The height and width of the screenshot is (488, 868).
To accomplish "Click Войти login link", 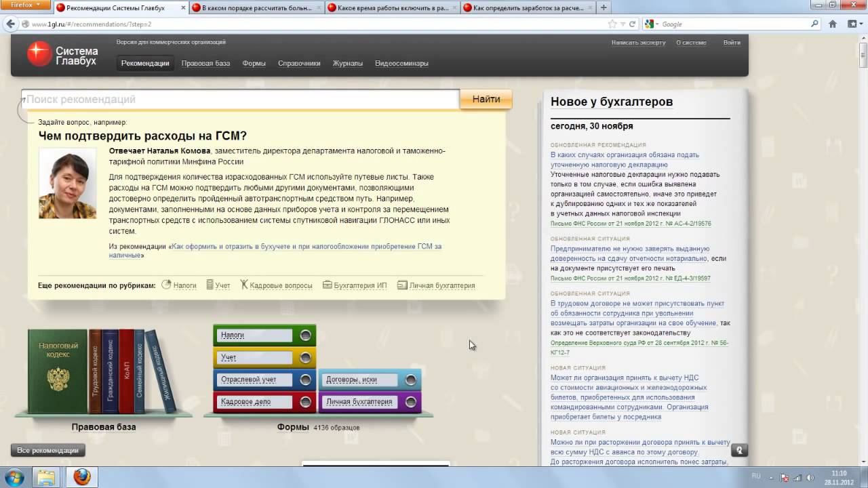I will coord(732,43).
